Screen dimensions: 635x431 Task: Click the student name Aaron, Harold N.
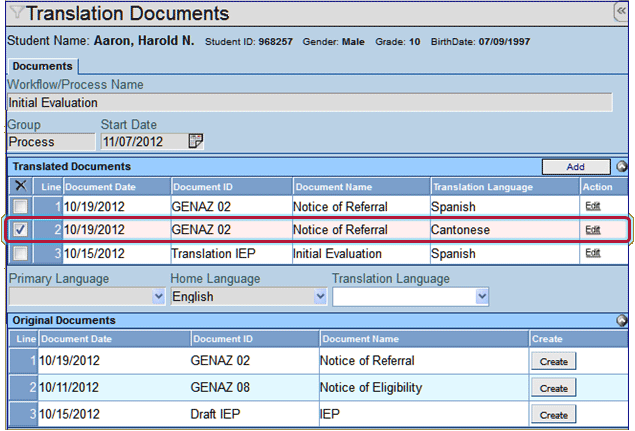click(144, 41)
